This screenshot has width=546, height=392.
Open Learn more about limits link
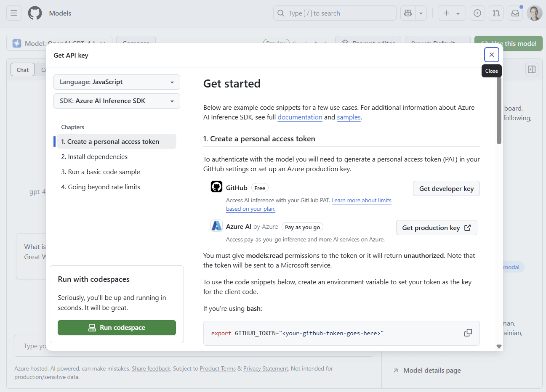pos(362,200)
